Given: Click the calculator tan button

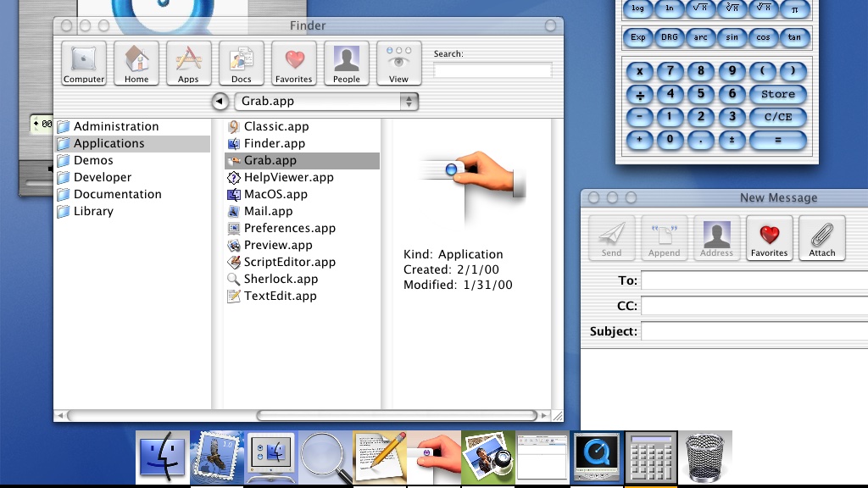Looking at the screenshot, I should pyautogui.click(x=794, y=37).
